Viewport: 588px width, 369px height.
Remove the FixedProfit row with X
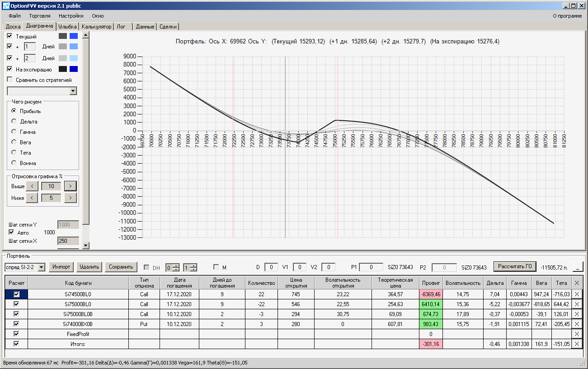tap(576, 334)
